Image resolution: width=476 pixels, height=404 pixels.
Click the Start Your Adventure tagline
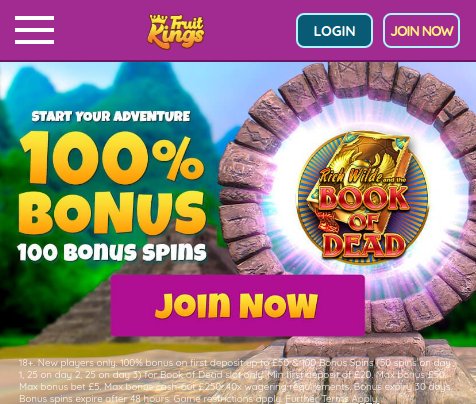click(111, 116)
